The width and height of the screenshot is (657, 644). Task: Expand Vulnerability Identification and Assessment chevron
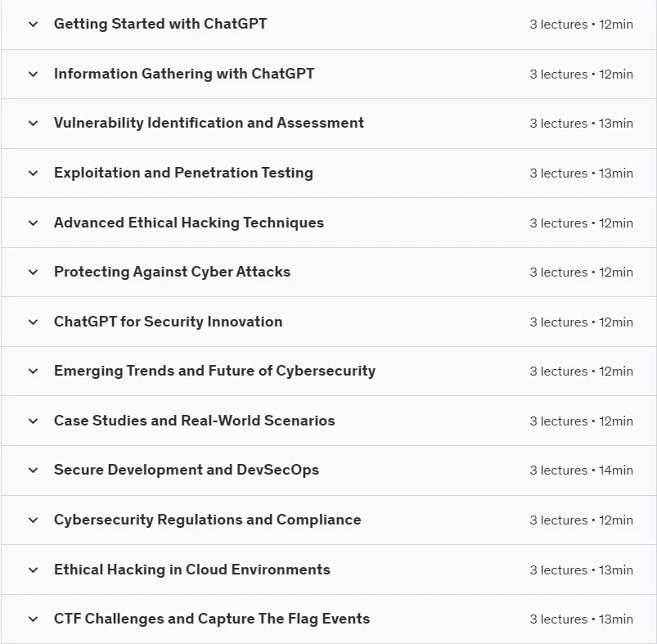(x=33, y=124)
